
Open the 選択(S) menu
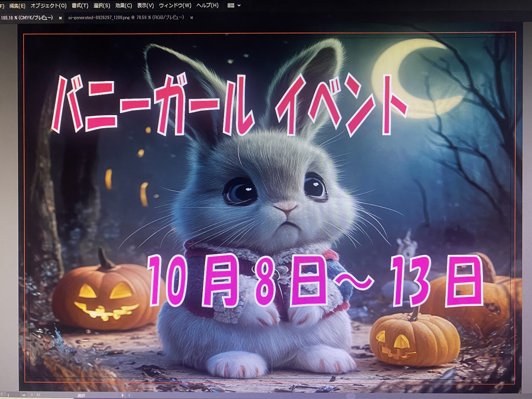coord(102,6)
